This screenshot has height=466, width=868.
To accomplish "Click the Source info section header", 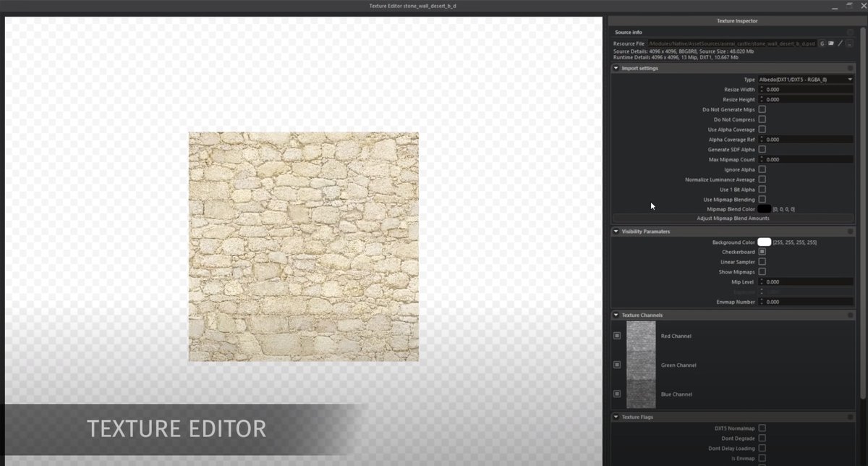I will [629, 33].
